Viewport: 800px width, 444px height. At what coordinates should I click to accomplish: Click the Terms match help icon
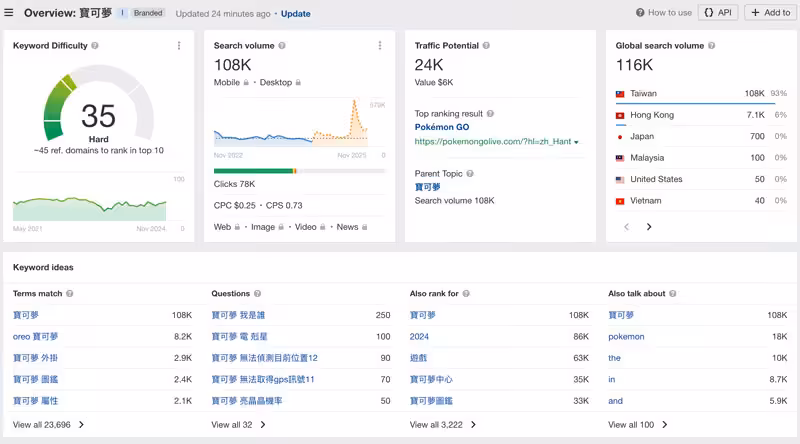[x=70, y=293]
